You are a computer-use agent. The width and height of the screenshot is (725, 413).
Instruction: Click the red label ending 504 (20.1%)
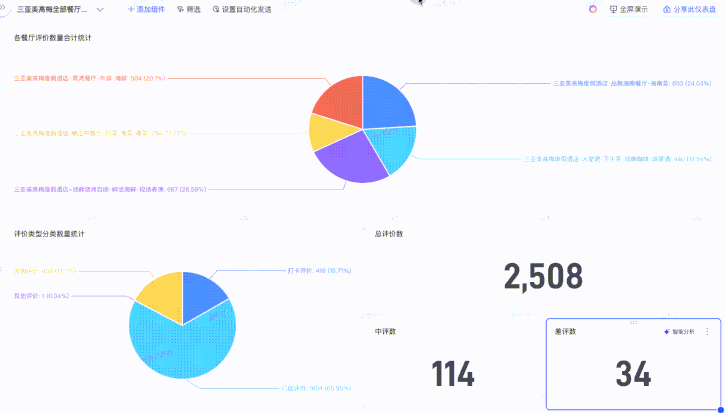tap(90, 78)
